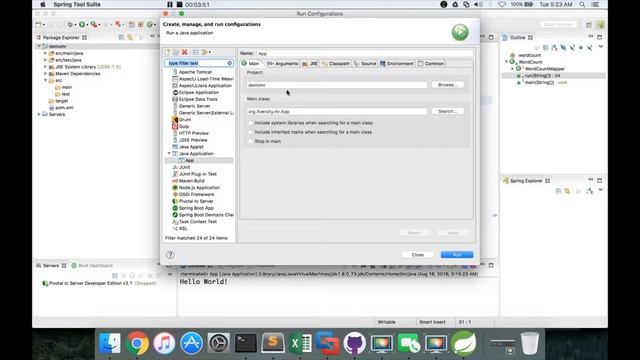Image resolution: width=640 pixels, height=360 pixels.
Task: Click the Project text field
Action: pos(337,85)
